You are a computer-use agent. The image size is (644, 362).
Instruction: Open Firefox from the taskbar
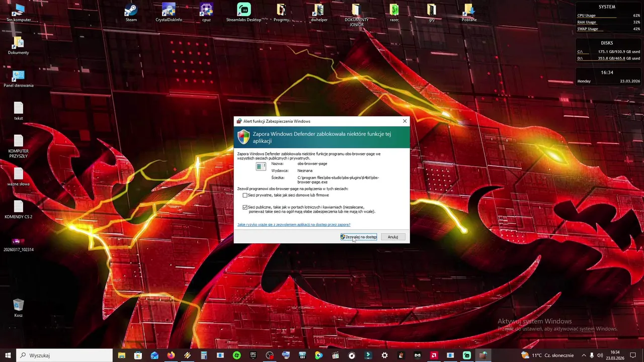(x=171, y=355)
